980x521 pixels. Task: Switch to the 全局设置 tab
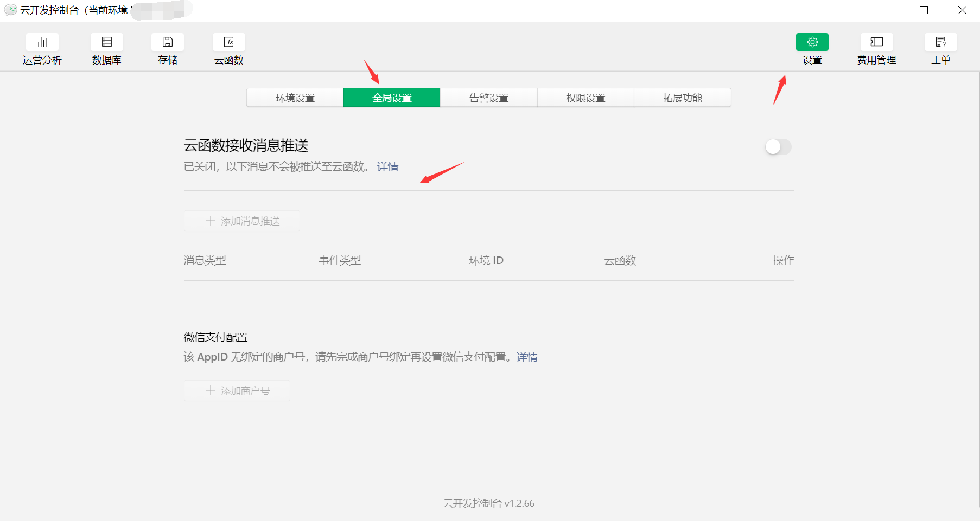coord(392,98)
